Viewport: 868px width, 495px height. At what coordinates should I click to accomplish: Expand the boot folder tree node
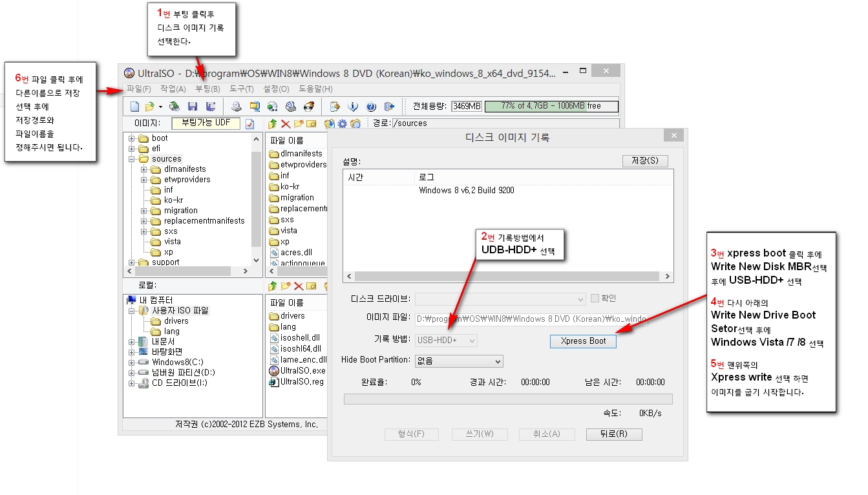coord(132,138)
